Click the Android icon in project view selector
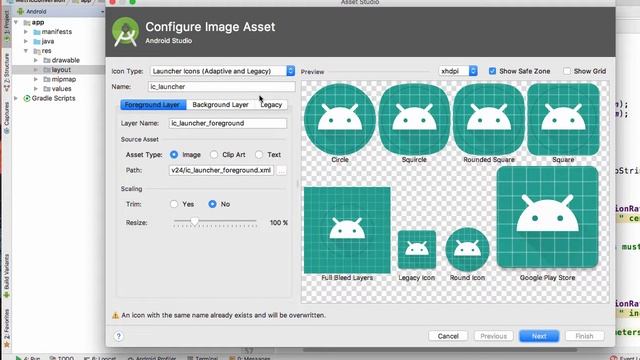Viewport: 640px width, 360px height. [x=20, y=11]
